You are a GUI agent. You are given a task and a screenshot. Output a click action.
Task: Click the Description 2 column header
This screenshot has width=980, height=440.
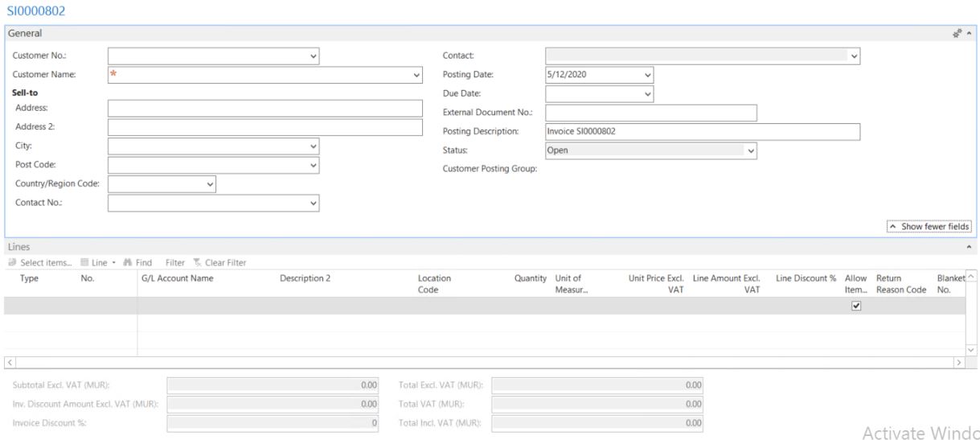click(x=305, y=279)
